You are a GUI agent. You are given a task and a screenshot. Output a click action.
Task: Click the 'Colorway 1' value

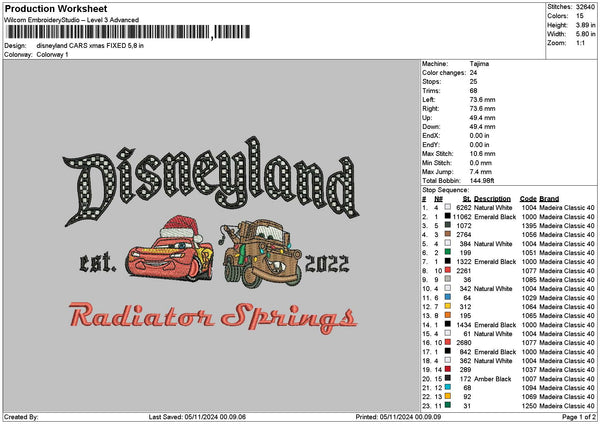[52, 55]
